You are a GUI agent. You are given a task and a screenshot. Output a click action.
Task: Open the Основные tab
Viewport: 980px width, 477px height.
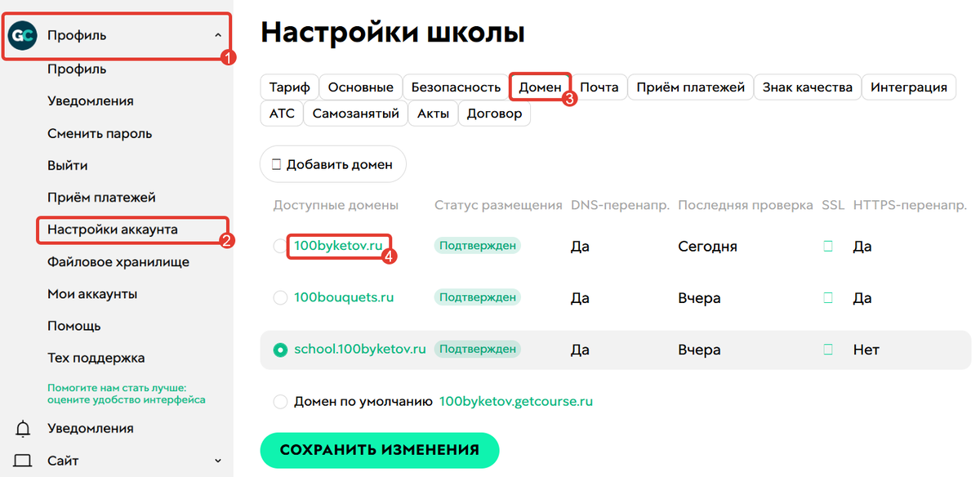click(x=361, y=87)
